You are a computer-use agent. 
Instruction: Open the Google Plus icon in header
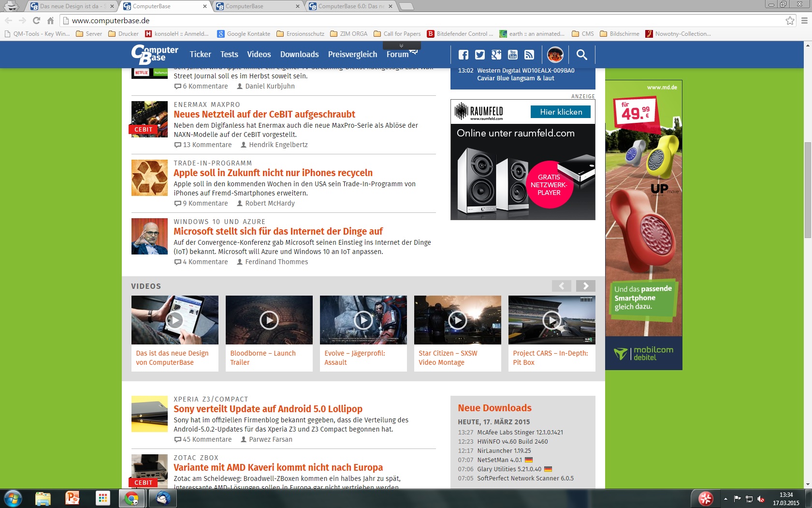[496, 55]
